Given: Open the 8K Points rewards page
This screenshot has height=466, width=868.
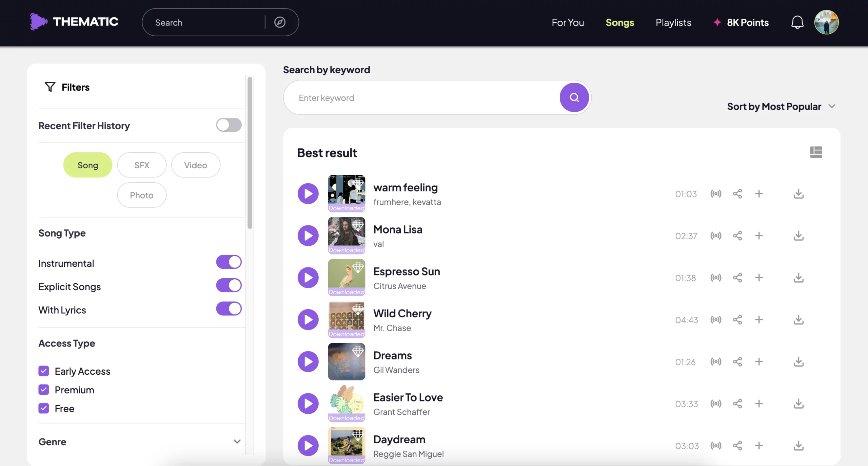Looking at the screenshot, I should tap(741, 22).
